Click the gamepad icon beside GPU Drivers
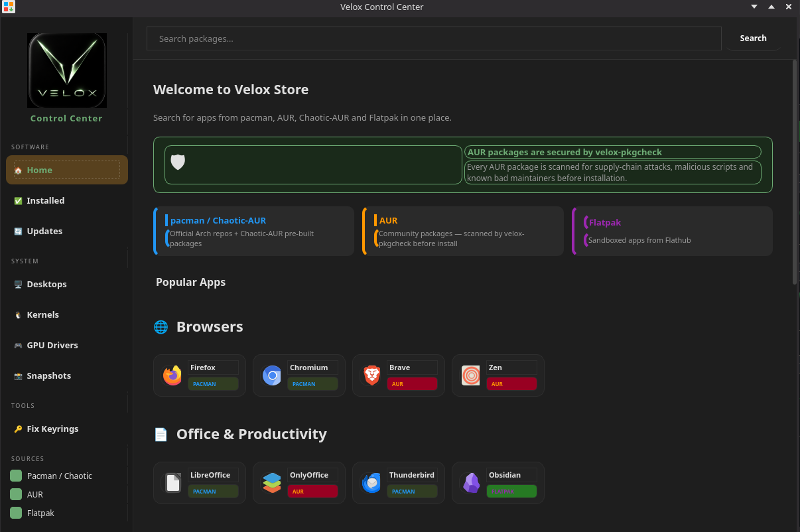The image size is (800, 532). [x=18, y=346]
